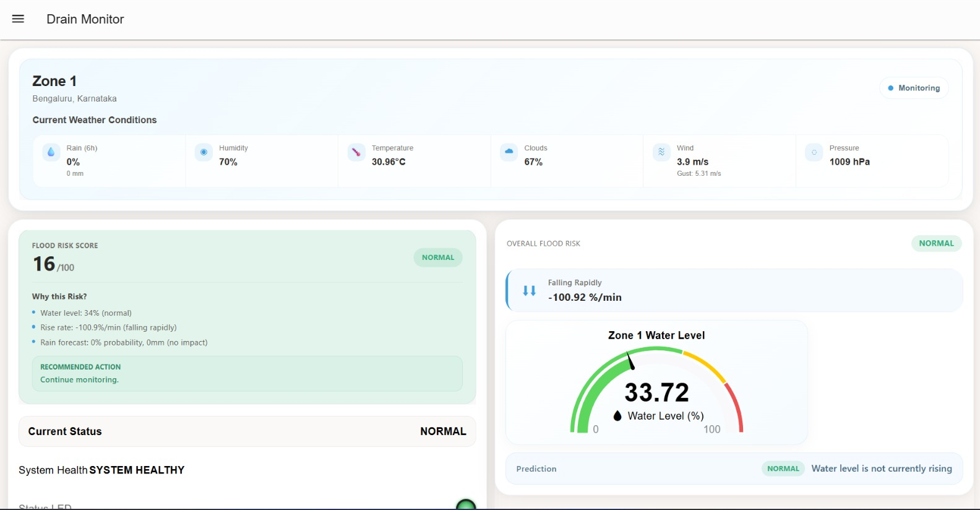Click the 67% clouds value
This screenshot has width=980, height=510.
533,162
